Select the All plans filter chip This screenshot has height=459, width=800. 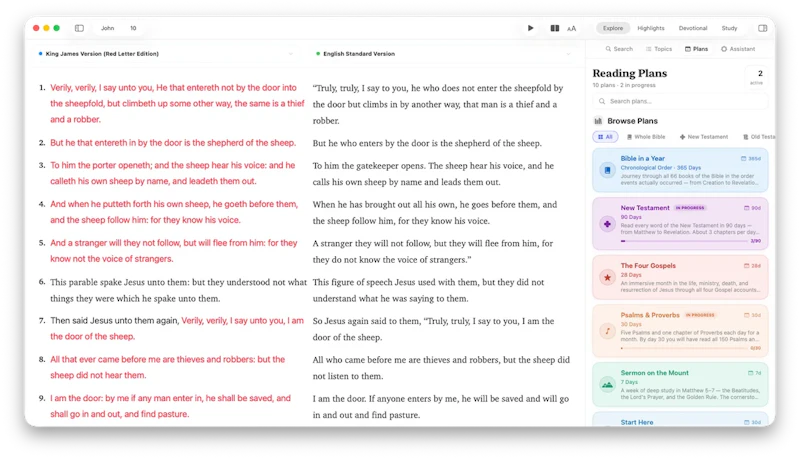tap(605, 137)
